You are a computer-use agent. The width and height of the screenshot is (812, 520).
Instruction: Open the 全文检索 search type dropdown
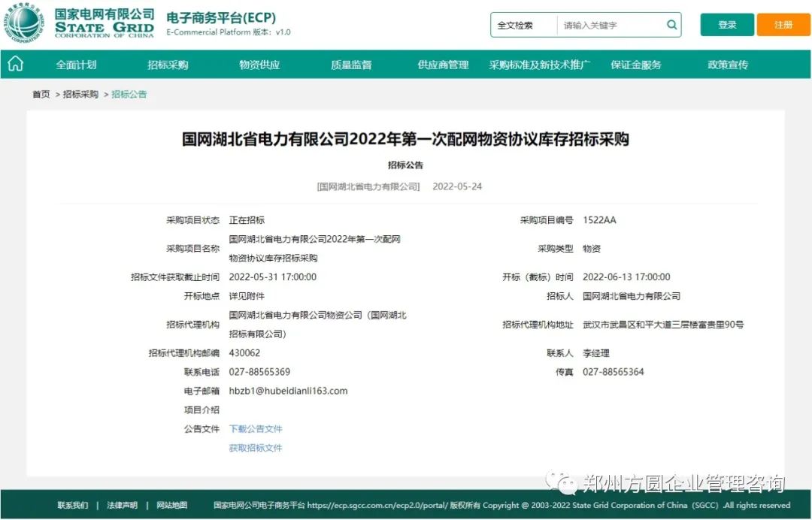(x=523, y=25)
